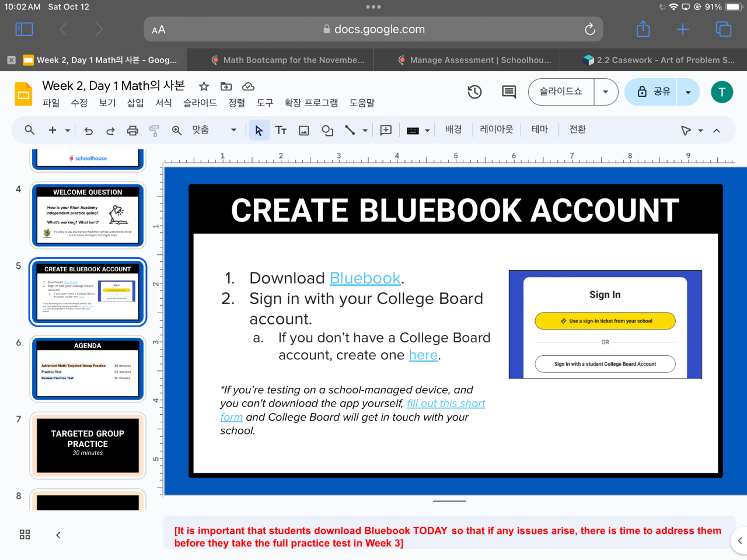
Task: Open the AA reader format options
Action: point(158,30)
